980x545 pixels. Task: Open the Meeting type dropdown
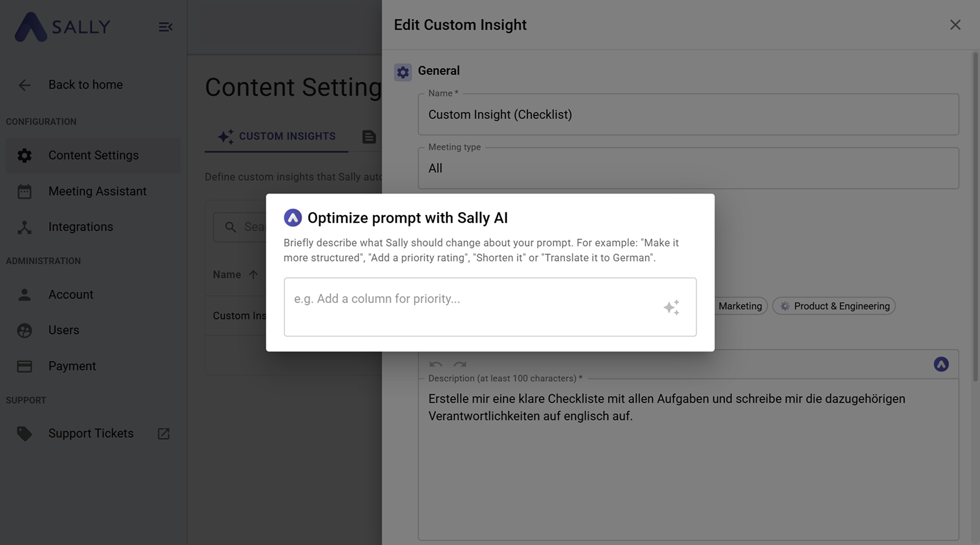click(x=688, y=168)
